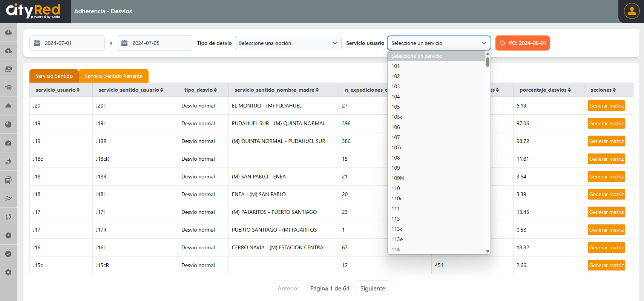
Task: Open the pie chart sidebar section
Action: click(x=8, y=124)
